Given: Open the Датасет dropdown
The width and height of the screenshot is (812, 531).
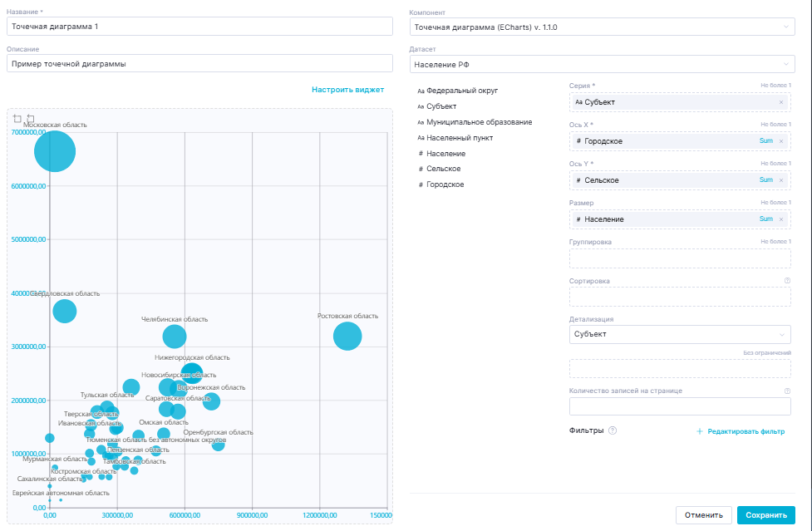Looking at the screenshot, I should [600, 64].
